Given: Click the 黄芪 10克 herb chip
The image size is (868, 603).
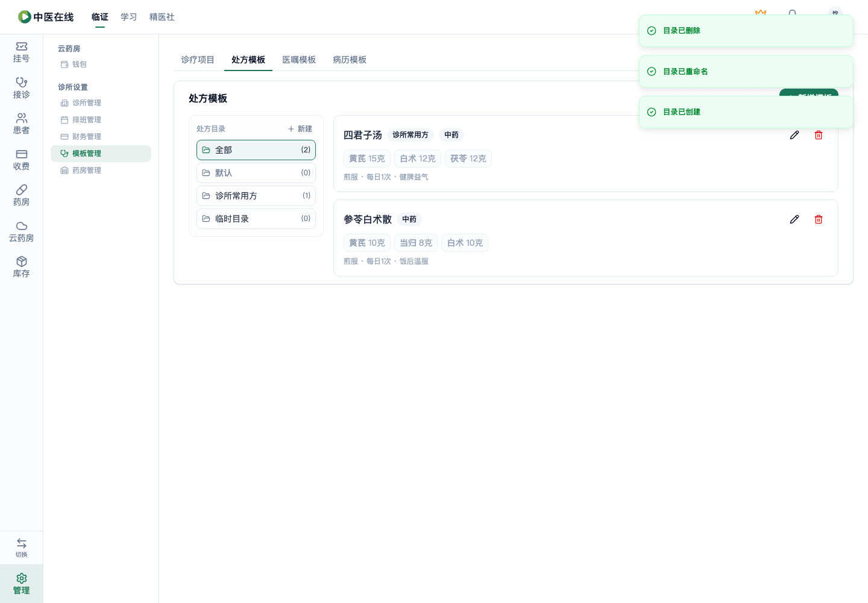Looking at the screenshot, I should tap(367, 243).
